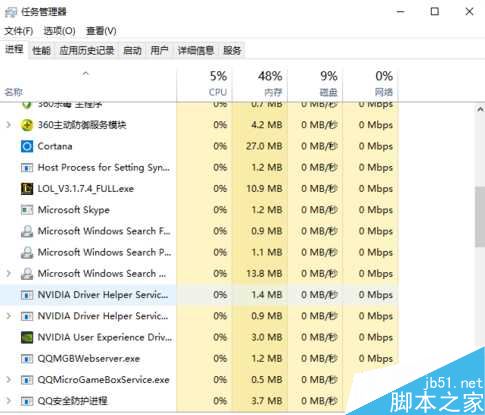Switch to the 进程 tab

tap(14, 50)
